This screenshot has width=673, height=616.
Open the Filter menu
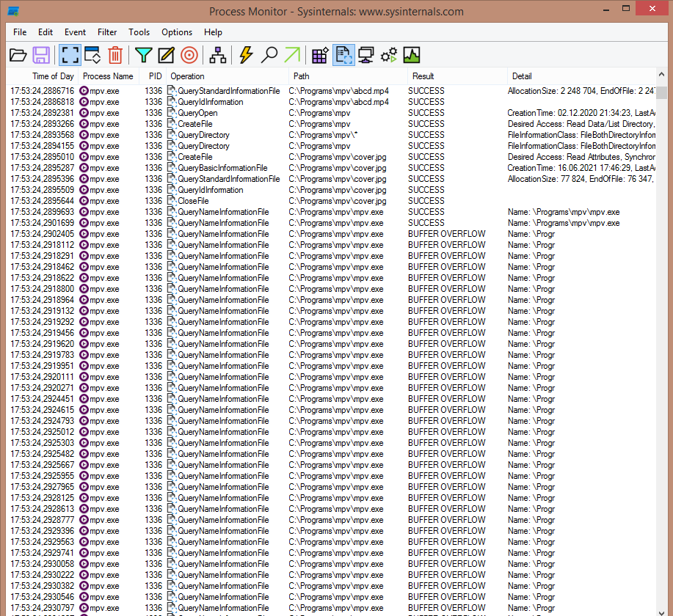click(107, 32)
